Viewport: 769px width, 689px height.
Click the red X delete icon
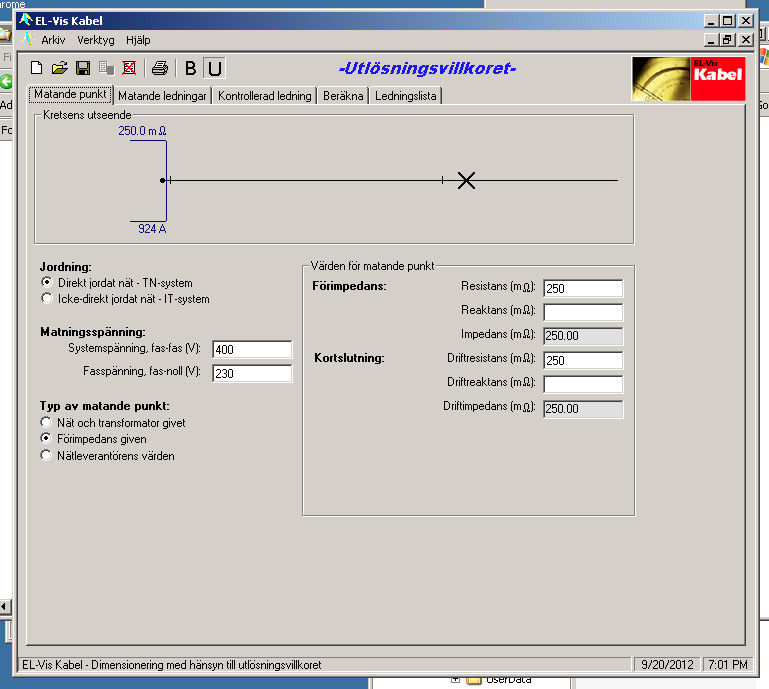129,68
